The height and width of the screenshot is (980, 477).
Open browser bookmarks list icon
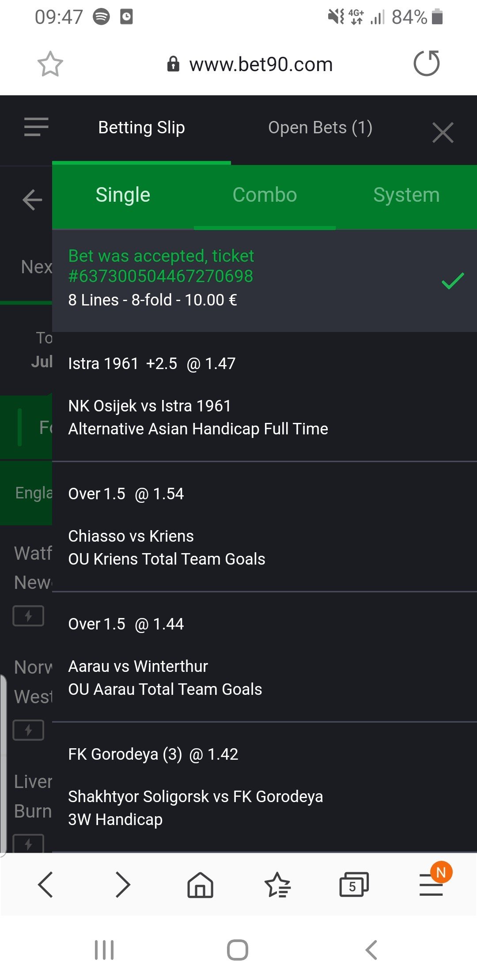(277, 885)
